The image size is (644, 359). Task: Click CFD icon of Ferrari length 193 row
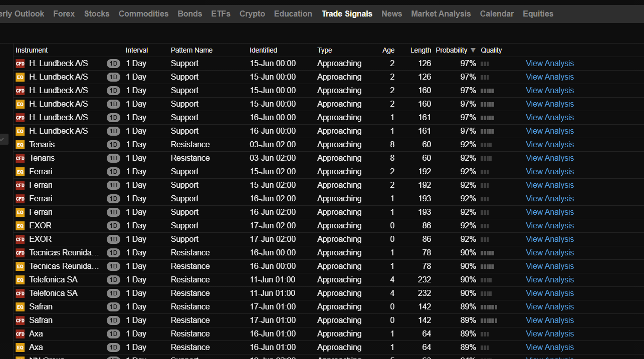[x=20, y=199]
